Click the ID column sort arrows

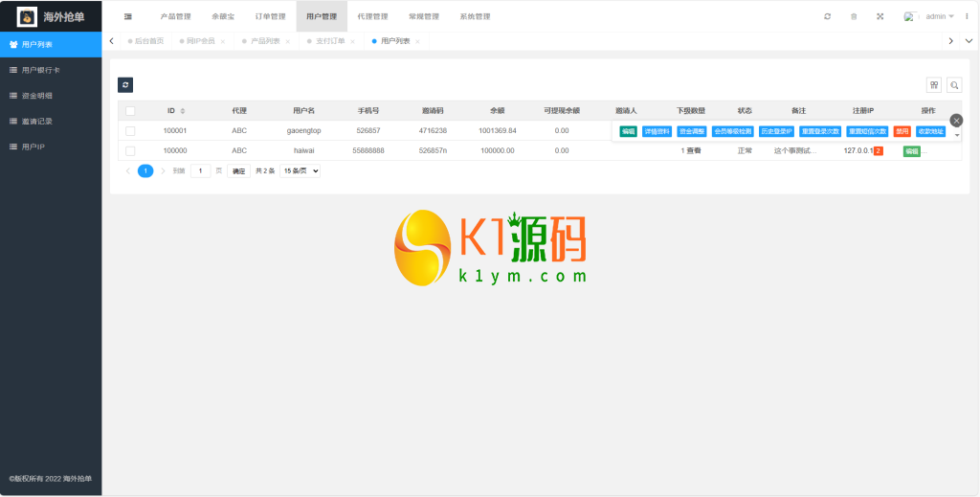[183, 111]
